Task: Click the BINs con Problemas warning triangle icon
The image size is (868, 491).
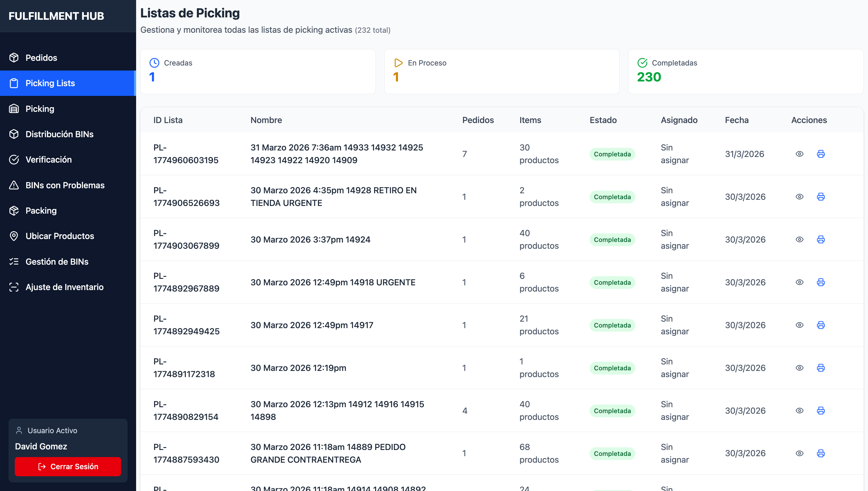Action: [14, 185]
